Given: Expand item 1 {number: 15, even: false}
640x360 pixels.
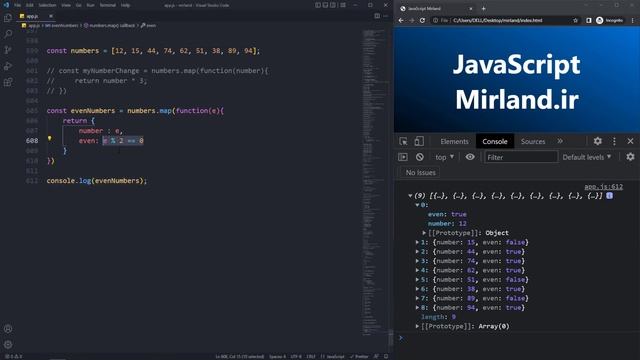Looking at the screenshot, I should tap(417, 242).
